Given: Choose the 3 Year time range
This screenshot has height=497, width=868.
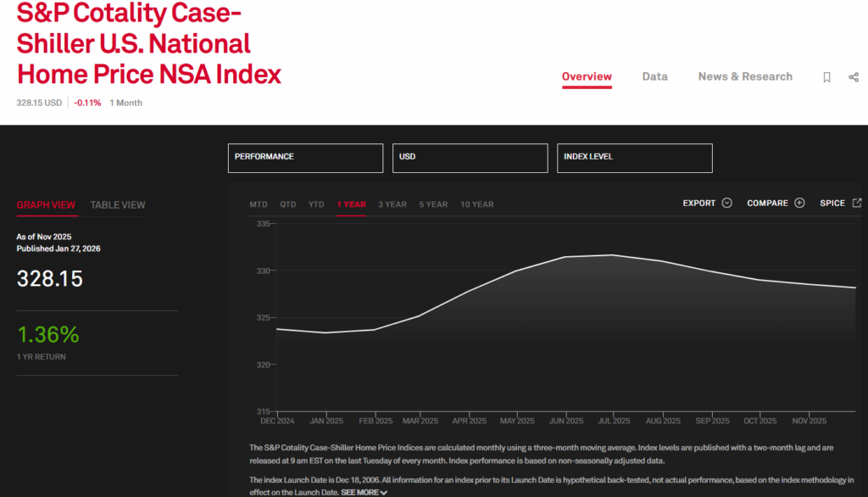Looking at the screenshot, I should coord(392,204).
